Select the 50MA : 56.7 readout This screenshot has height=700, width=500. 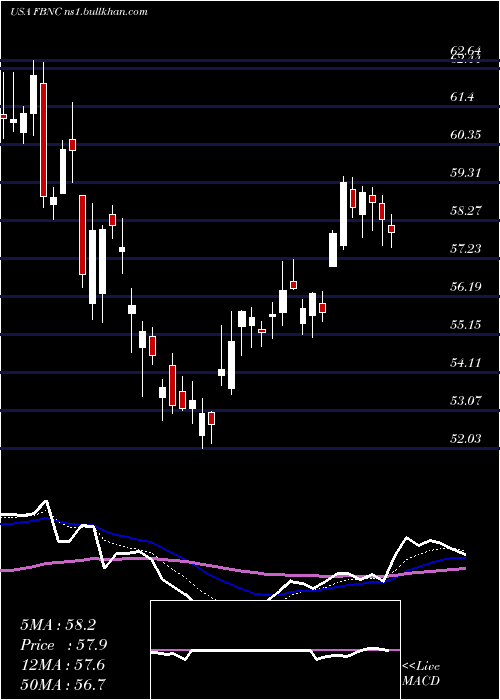point(63,684)
